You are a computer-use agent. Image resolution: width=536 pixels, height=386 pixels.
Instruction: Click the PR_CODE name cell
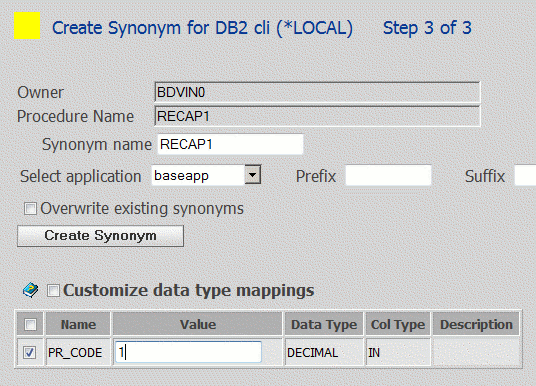tap(78, 352)
